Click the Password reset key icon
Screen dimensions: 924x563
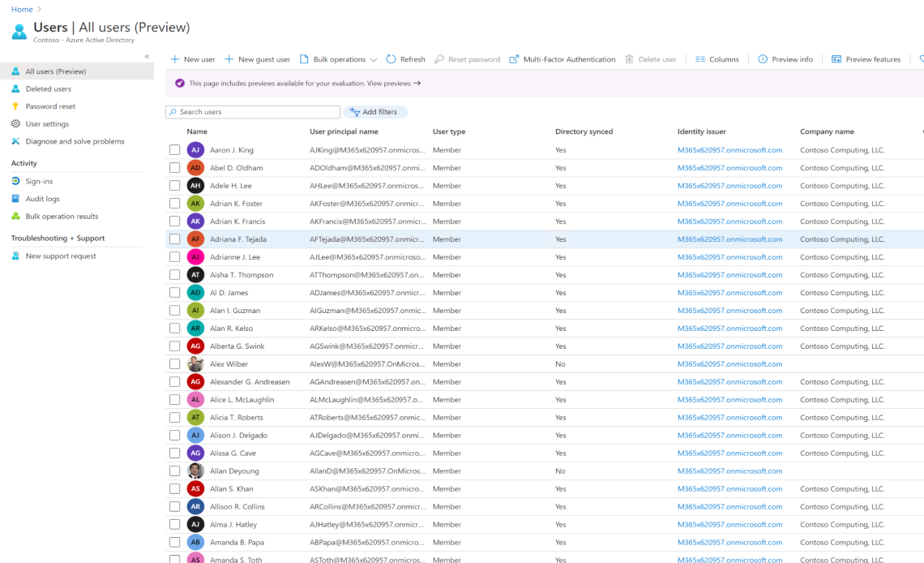coord(15,106)
